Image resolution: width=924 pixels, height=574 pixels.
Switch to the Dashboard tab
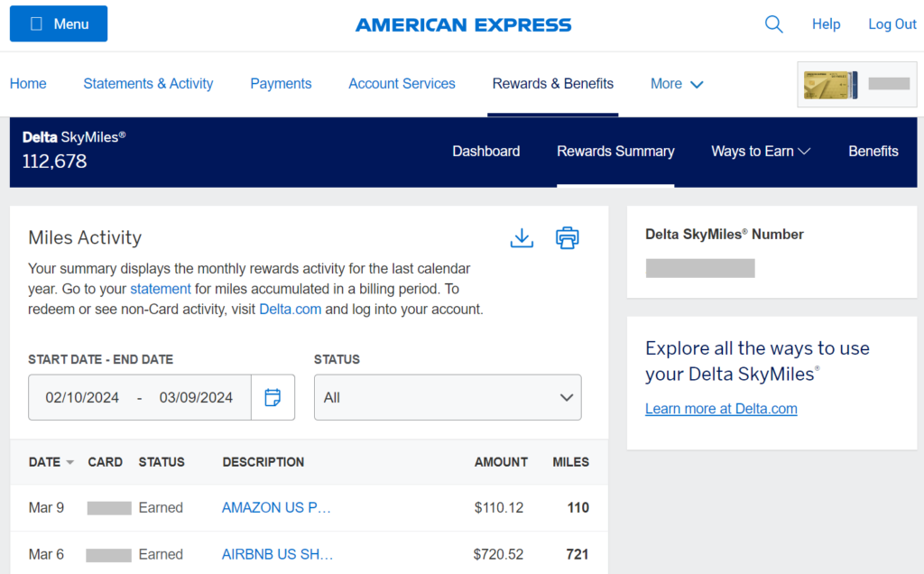(x=485, y=152)
